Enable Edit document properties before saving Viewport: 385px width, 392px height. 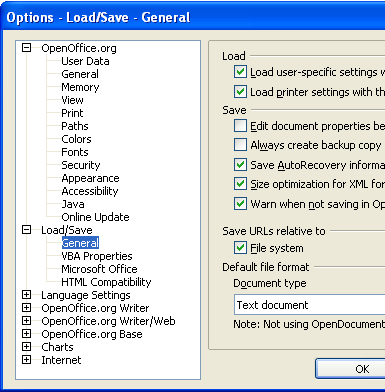click(240, 126)
